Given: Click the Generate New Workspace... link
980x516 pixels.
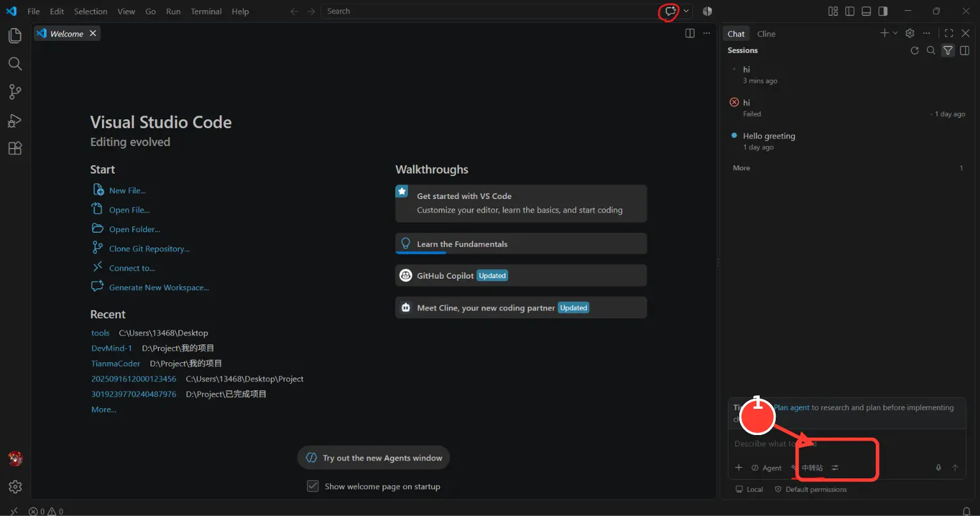Looking at the screenshot, I should [x=159, y=288].
